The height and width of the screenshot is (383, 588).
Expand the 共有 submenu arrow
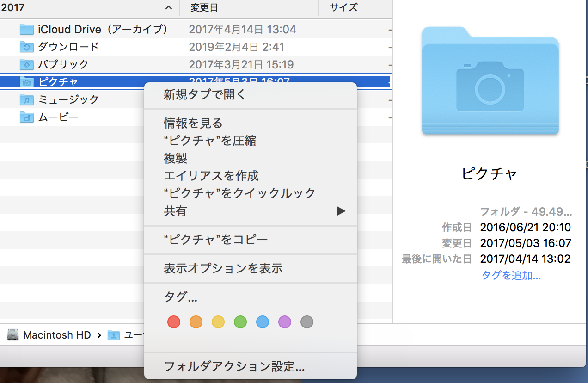click(x=341, y=211)
